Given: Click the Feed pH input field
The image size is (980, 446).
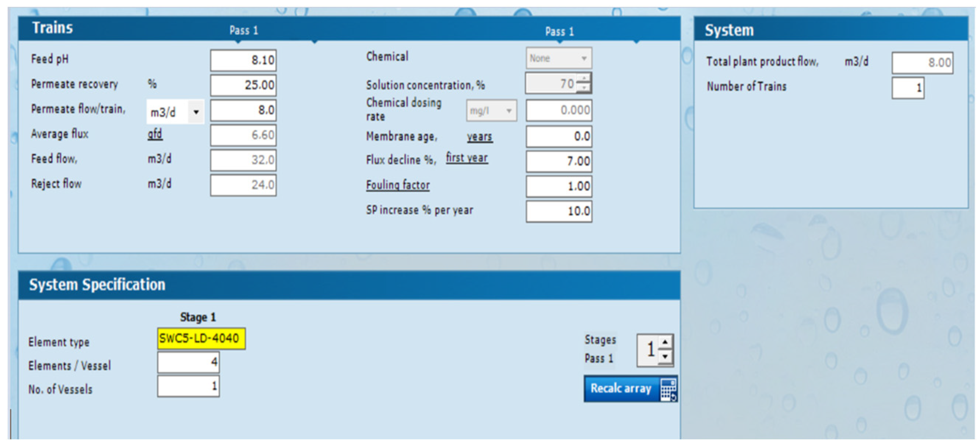Looking at the screenshot, I should (x=243, y=60).
